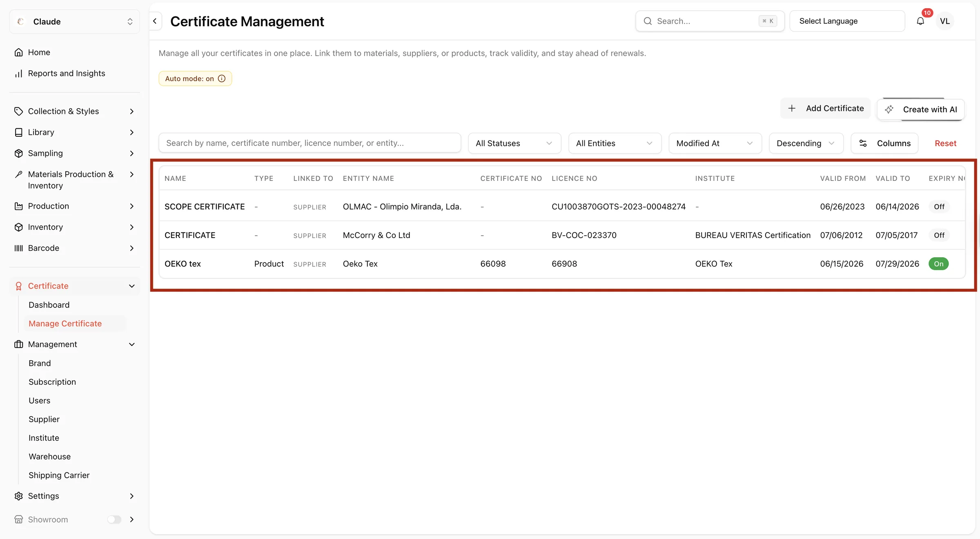Screen dimensions: 980x539
Task: Collapse sidebar with back arrow icon
Action: (155, 21)
